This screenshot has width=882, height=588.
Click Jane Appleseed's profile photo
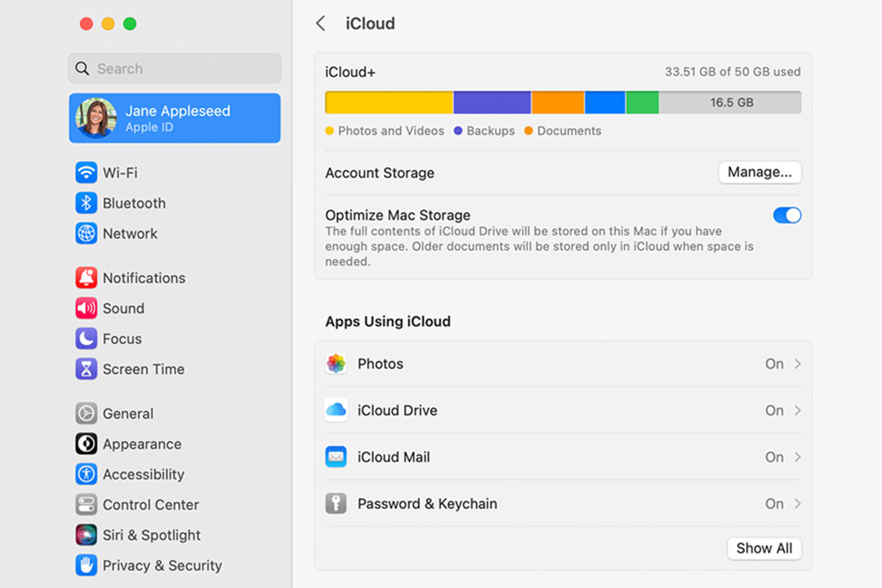click(96, 118)
